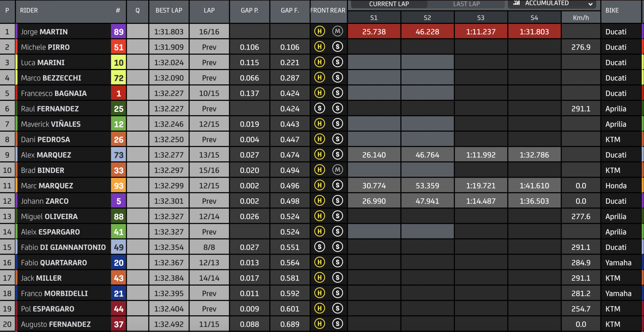Click Brad Binder's 15/16 lap count
Viewport: 644px width, 332px height.
pos(209,171)
